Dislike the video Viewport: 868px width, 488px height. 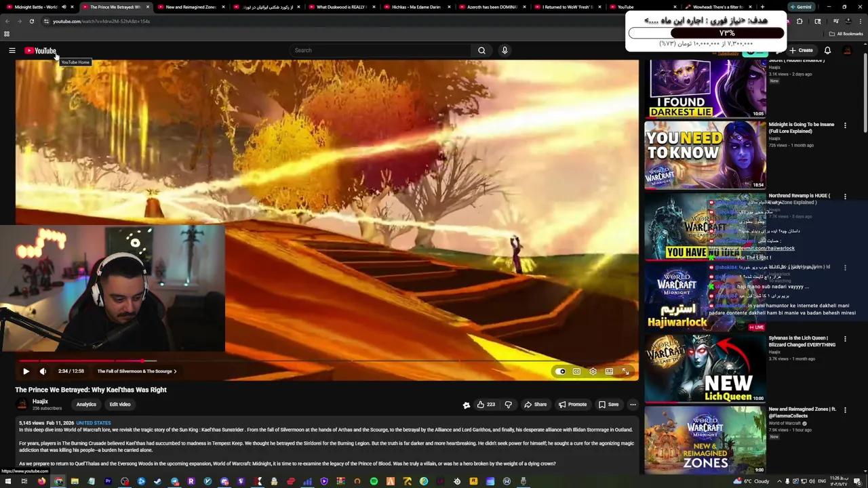tap(508, 405)
